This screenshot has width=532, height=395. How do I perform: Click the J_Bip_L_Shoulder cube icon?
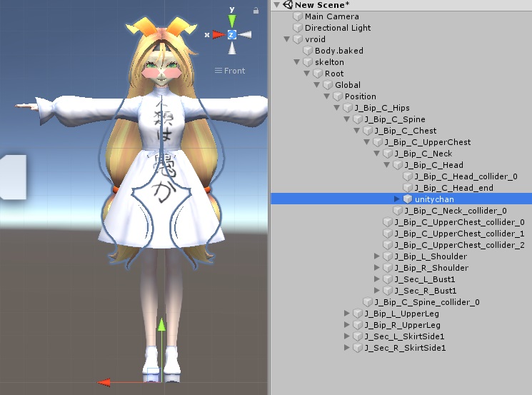pos(388,256)
